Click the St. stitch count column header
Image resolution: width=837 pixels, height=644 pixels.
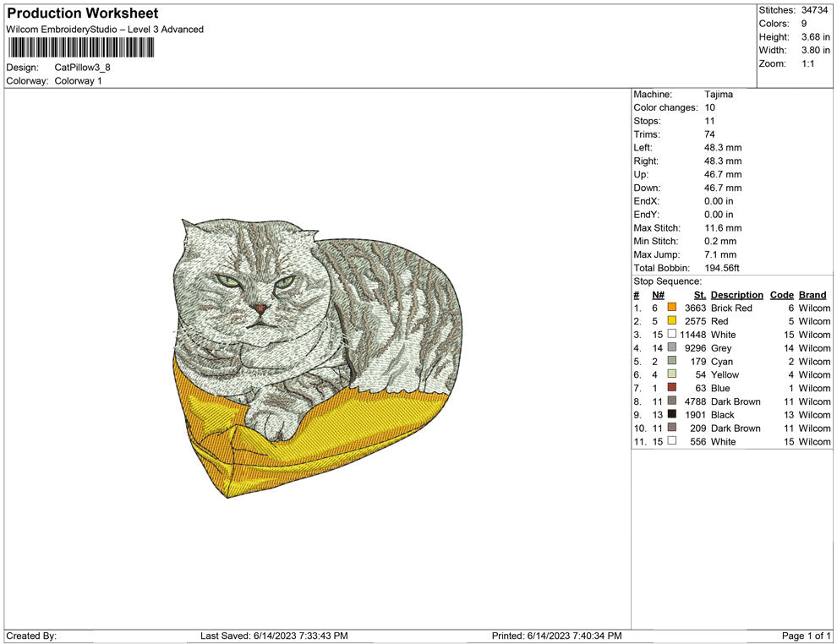(699, 295)
